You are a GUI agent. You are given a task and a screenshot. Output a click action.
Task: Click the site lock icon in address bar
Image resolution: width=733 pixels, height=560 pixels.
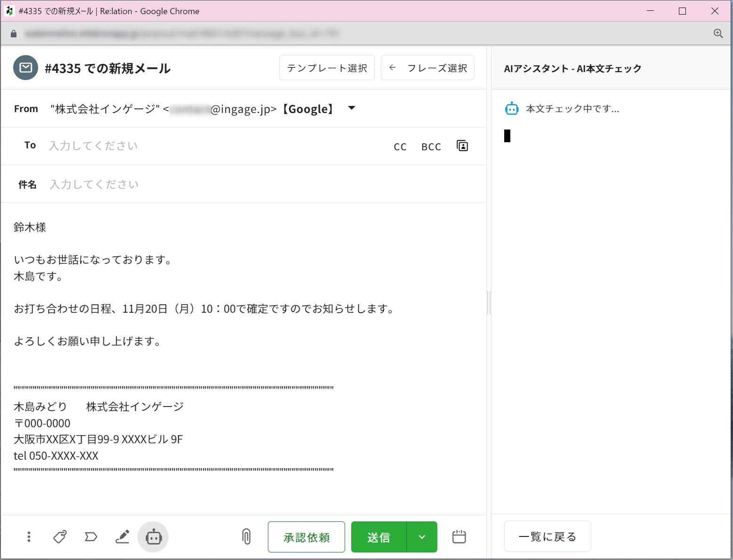(x=14, y=33)
